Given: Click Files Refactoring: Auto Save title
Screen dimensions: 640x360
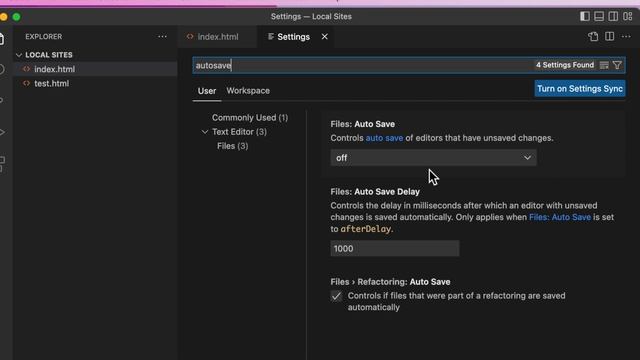Looking at the screenshot, I should pyautogui.click(x=390, y=282).
